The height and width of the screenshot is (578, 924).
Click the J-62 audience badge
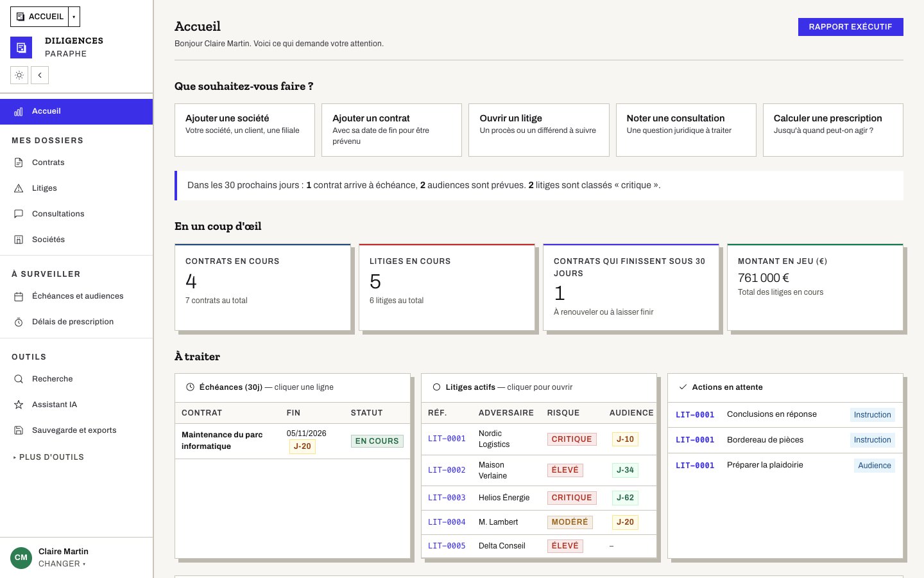point(625,498)
